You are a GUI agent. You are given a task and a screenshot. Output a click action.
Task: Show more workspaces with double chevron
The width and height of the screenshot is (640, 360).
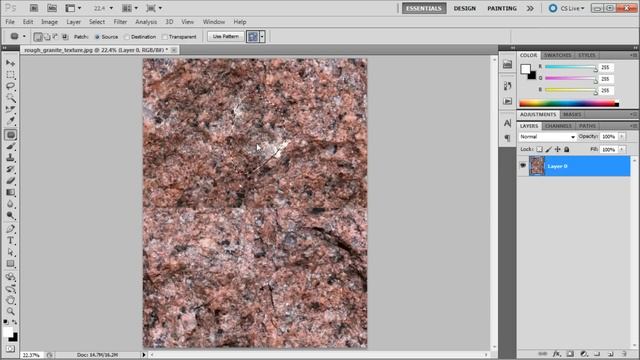[530, 8]
